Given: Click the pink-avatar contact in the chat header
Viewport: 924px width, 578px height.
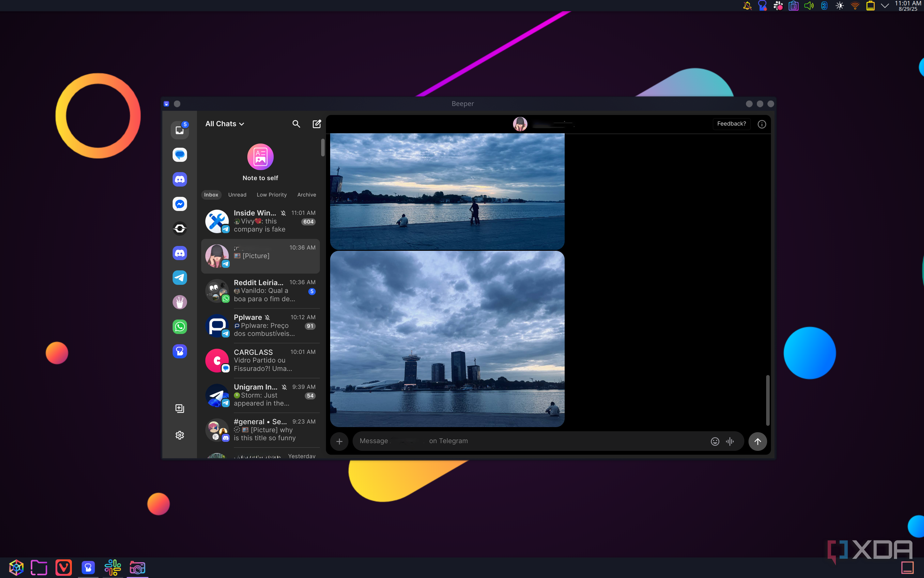Looking at the screenshot, I should (520, 124).
